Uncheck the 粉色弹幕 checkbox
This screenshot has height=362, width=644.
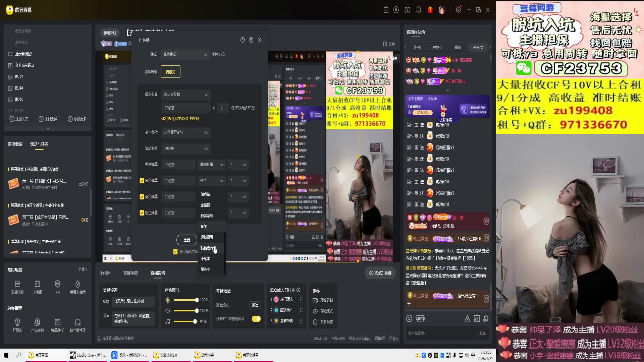click(142, 213)
